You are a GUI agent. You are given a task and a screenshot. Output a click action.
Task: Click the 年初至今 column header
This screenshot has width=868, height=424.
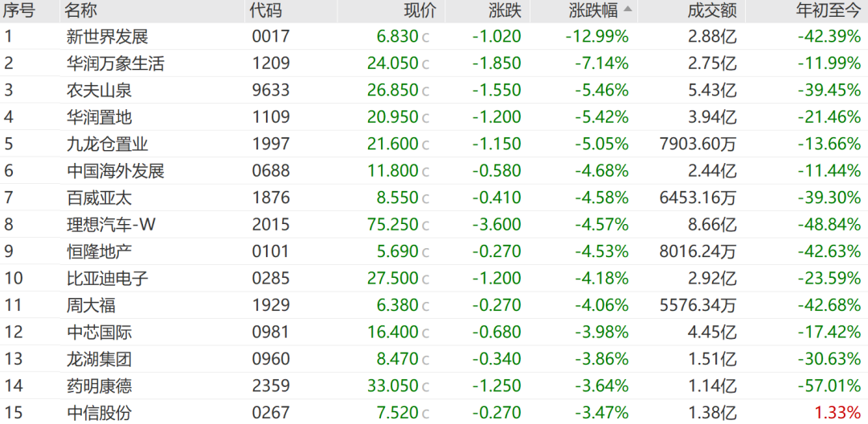click(829, 10)
